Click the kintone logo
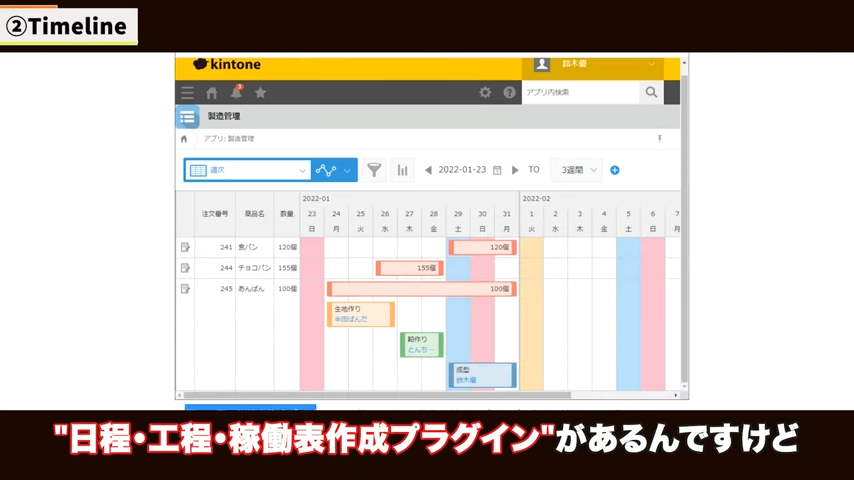 click(227, 64)
